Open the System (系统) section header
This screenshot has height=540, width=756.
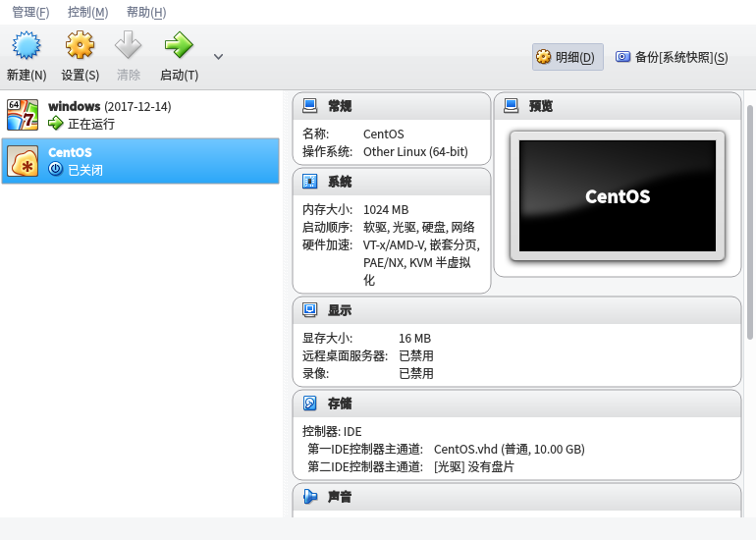[392, 182]
